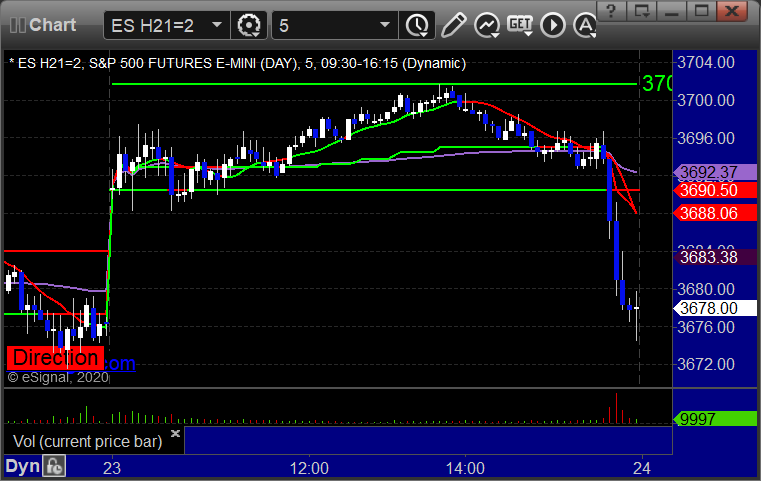Click the GET tools icon
The width and height of the screenshot is (761, 481).
point(520,25)
